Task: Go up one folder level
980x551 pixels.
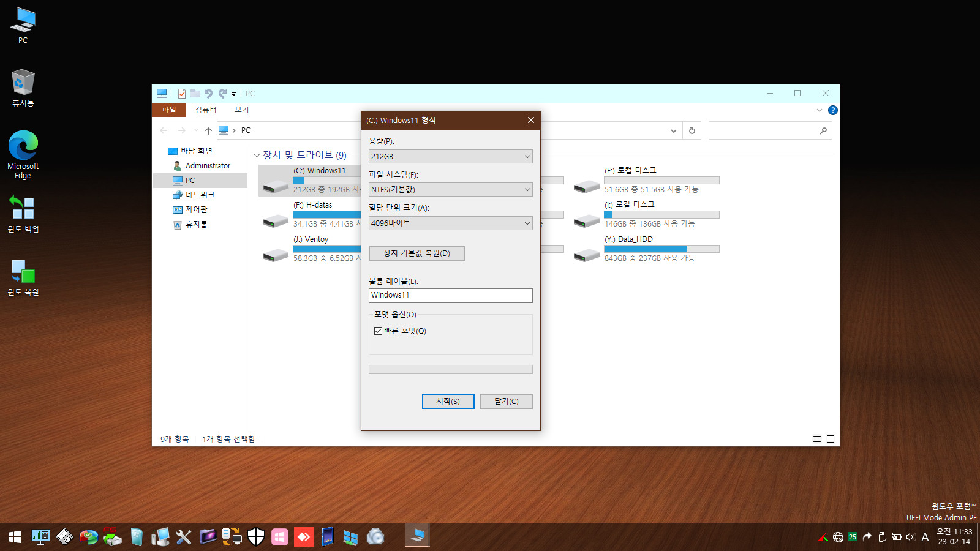Action: coord(208,130)
